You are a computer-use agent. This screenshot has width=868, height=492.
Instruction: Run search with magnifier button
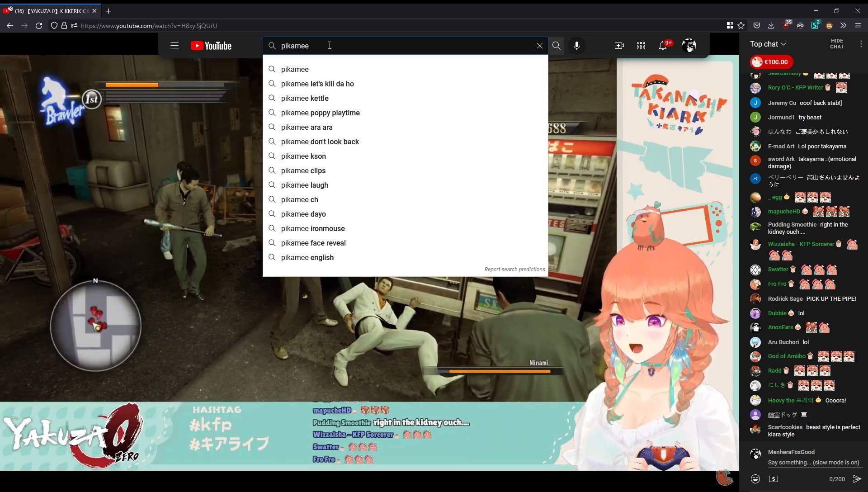coord(556,46)
